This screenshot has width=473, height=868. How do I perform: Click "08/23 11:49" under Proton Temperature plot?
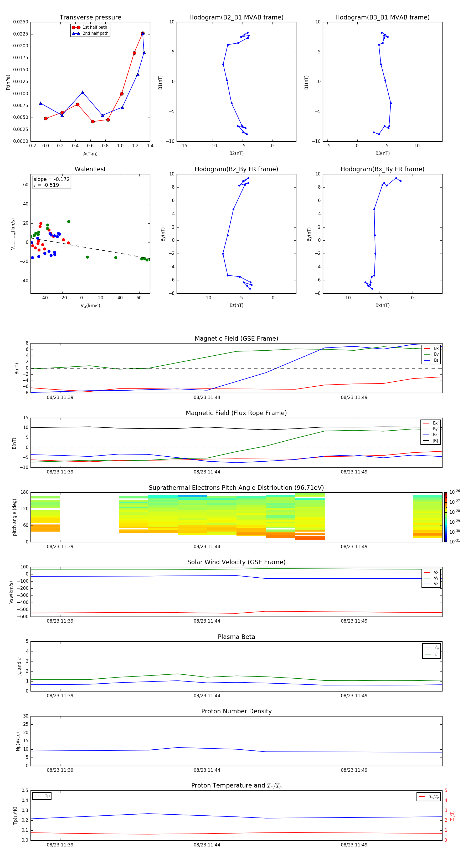[354, 845]
